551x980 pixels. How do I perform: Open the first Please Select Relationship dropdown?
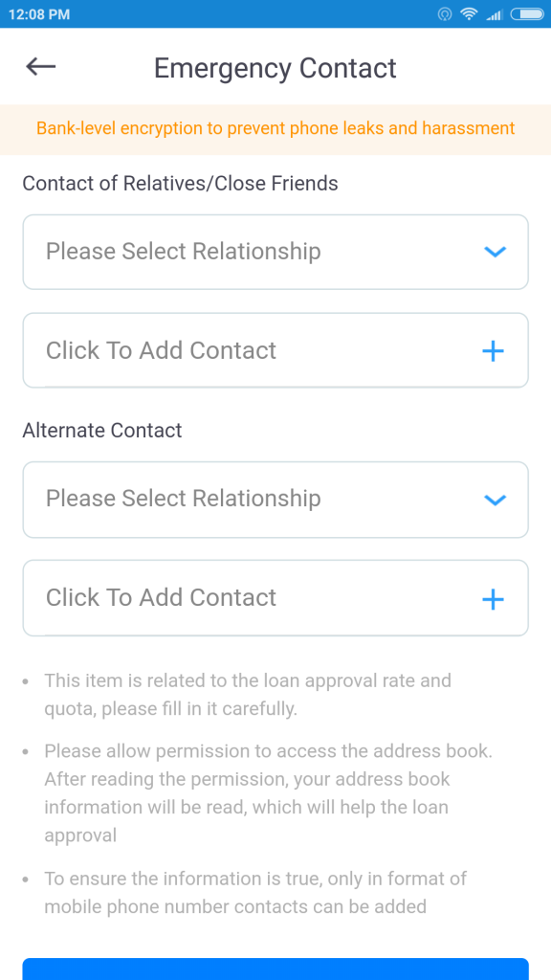point(275,252)
